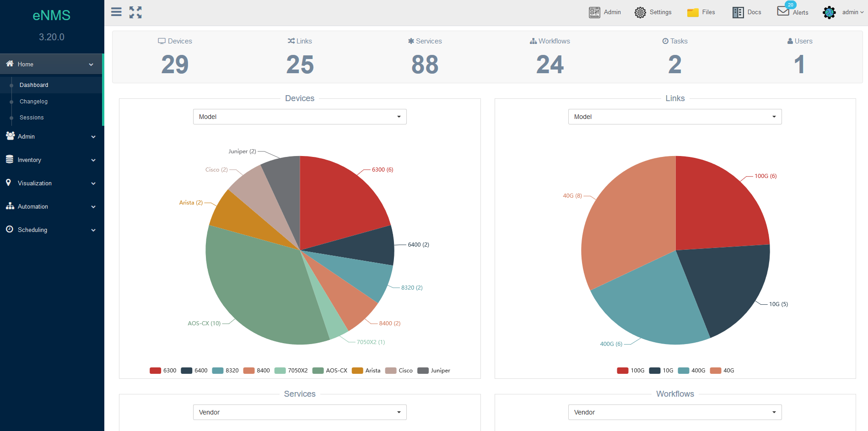Screen dimensions: 868x431
Task: Open the Services Vendor dropdown
Action: (300, 412)
